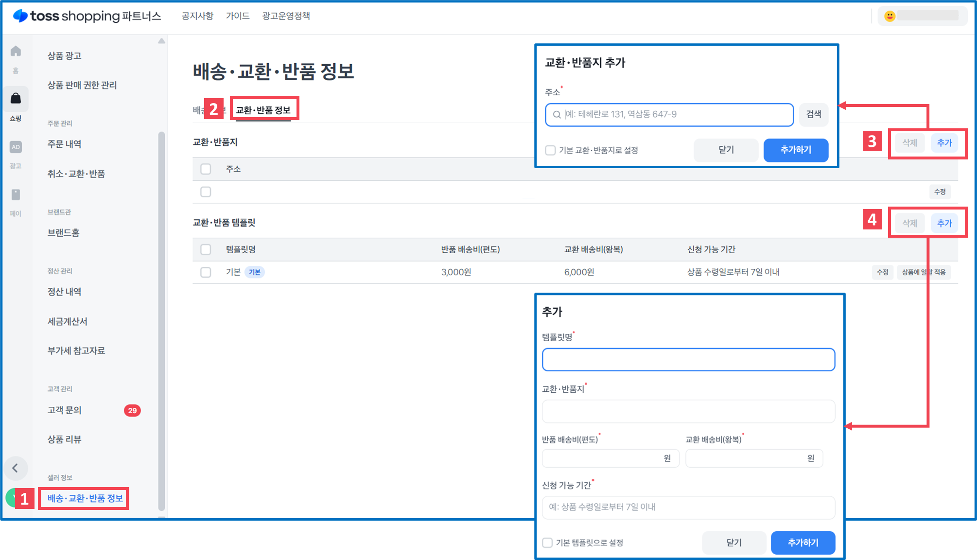Select the shopping bag icon
Image resolution: width=977 pixels, height=560 pixels.
pyautogui.click(x=16, y=99)
